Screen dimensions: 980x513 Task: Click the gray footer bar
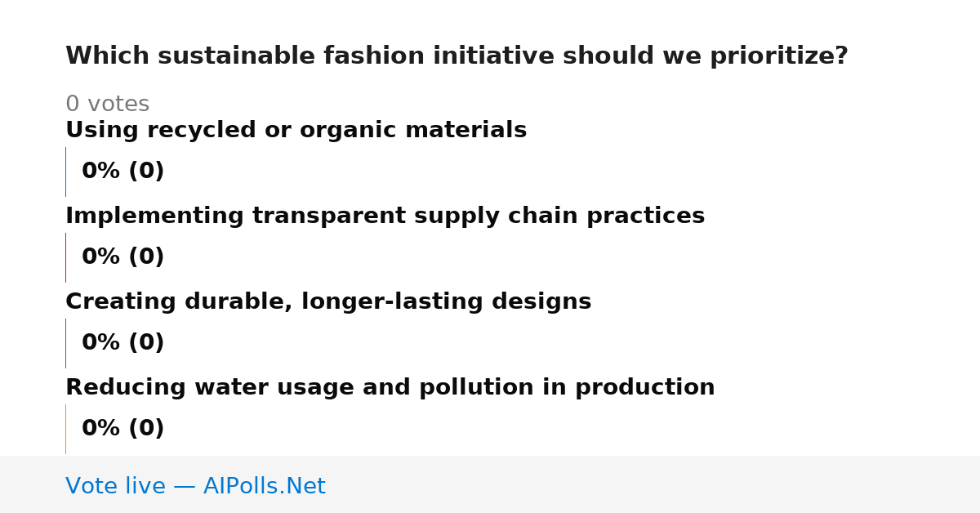[490, 484]
